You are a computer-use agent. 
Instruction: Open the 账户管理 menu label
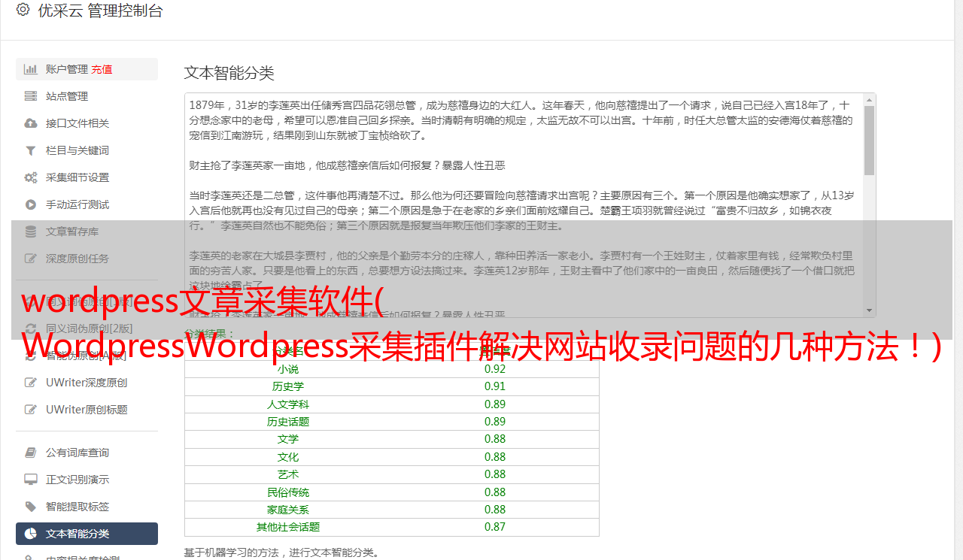[67, 69]
